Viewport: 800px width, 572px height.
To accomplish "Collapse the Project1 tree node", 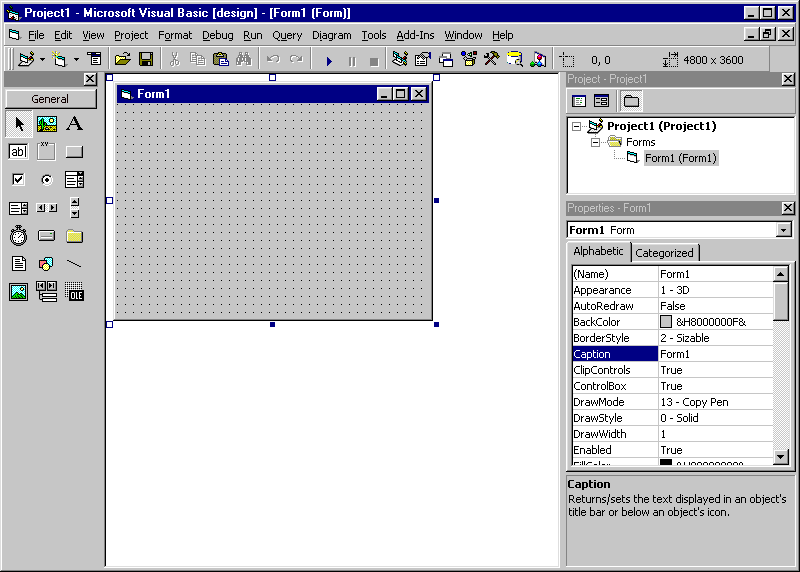I will tap(576, 126).
